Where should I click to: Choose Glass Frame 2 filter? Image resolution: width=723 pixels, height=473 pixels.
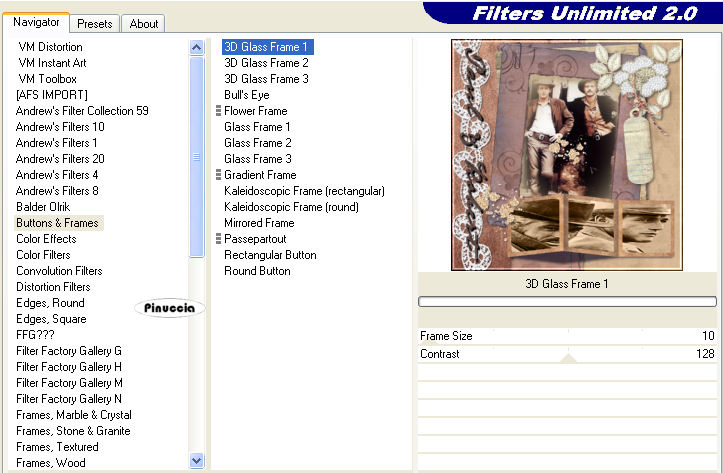click(x=258, y=143)
